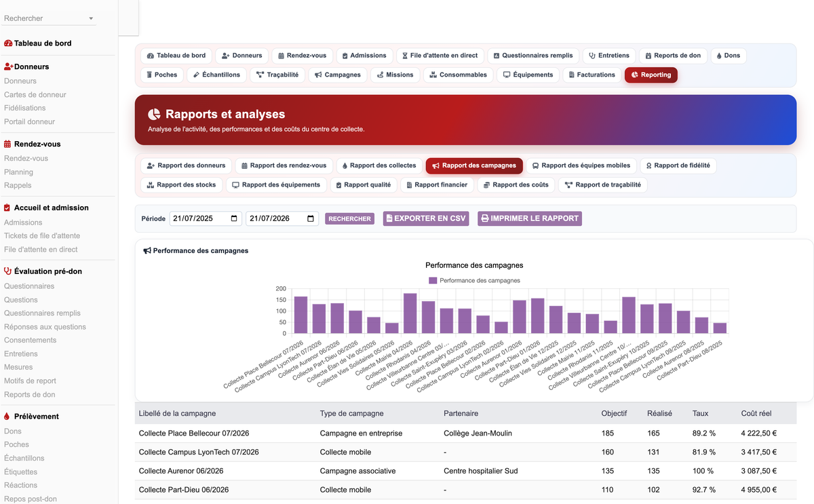Click the calendar icon in start date field
Viewport: 814px width, 504px height.
tap(234, 218)
